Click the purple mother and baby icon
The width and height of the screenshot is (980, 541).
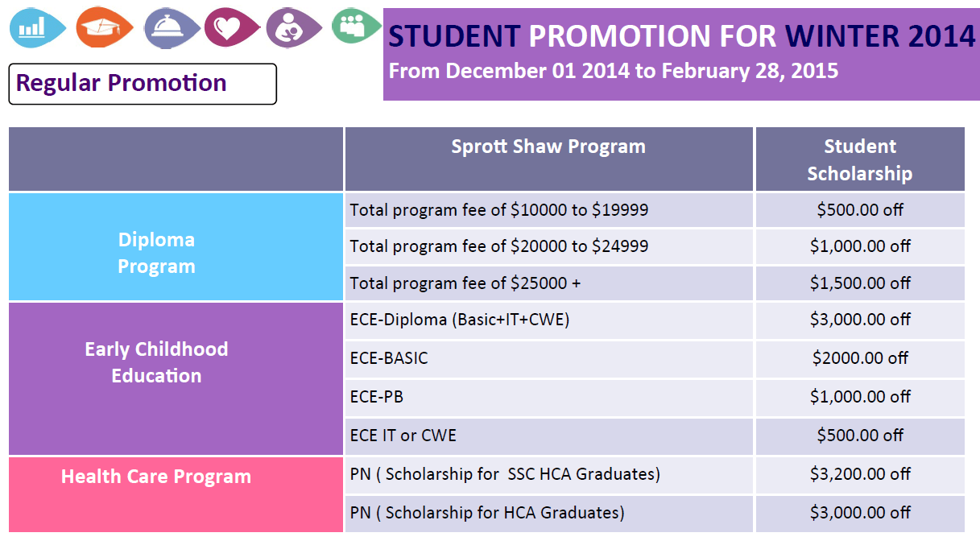tap(294, 27)
